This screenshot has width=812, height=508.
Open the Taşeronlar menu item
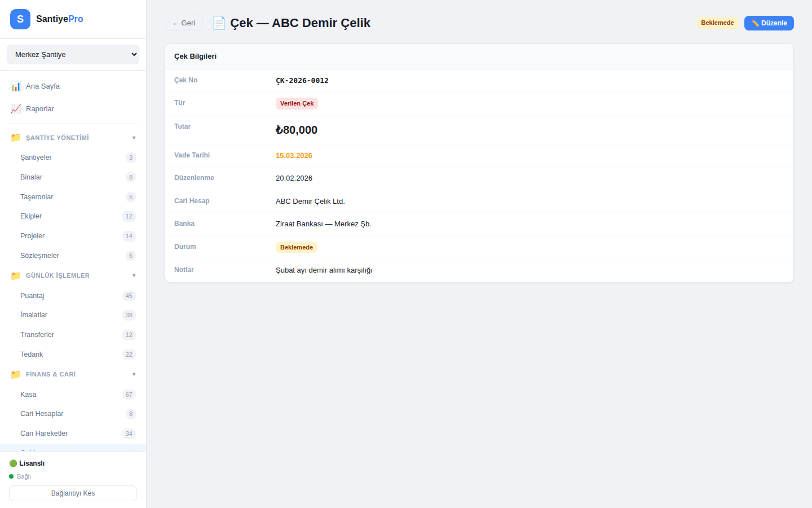point(37,197)
